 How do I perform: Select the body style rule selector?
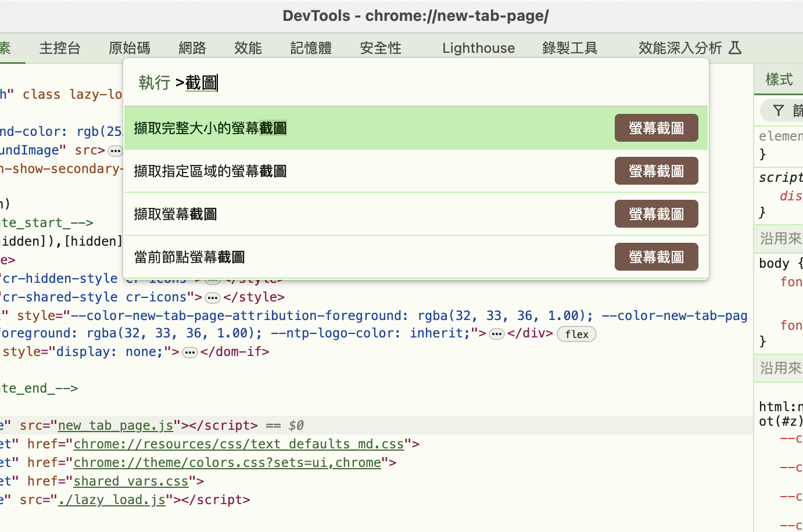(774, 263)
